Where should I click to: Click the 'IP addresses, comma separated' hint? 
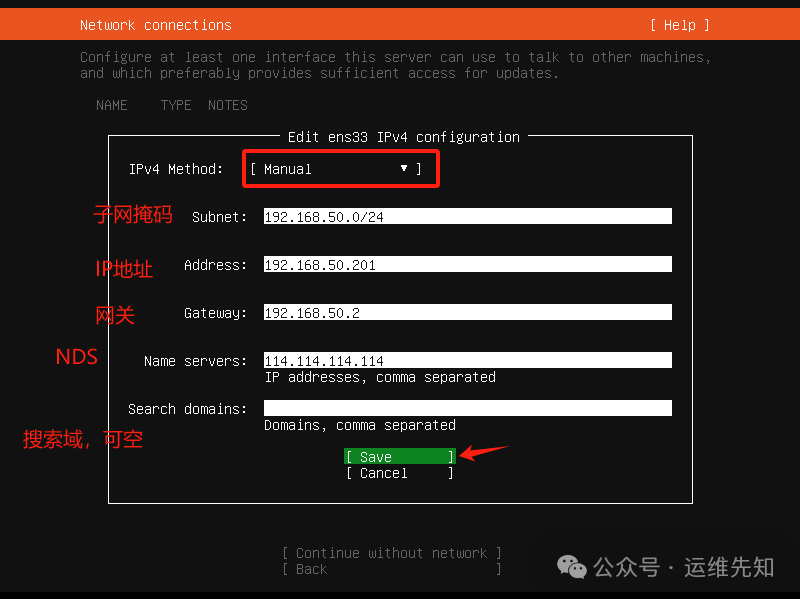click(380, 378)
